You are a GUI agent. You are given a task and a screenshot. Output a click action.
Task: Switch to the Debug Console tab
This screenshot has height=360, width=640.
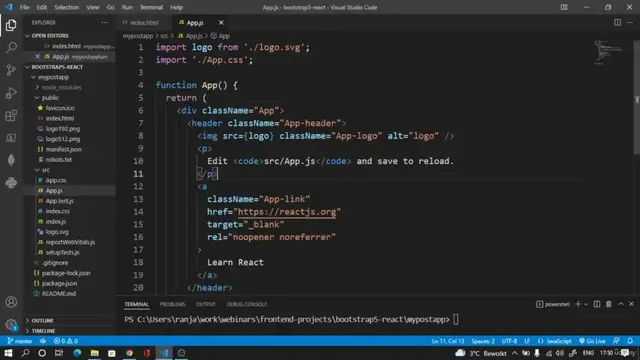pyautogui.click(x=247, y=304)
